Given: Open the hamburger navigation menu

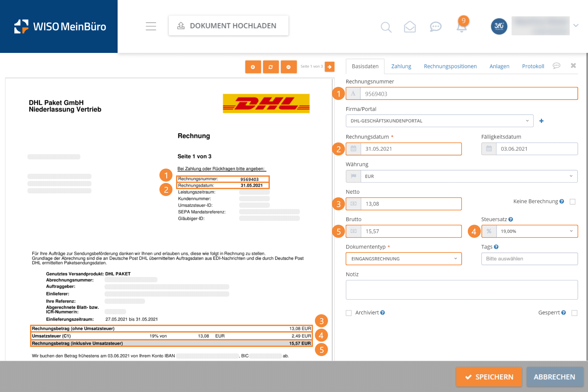Looking at the screenshot, I should [151, 26].
